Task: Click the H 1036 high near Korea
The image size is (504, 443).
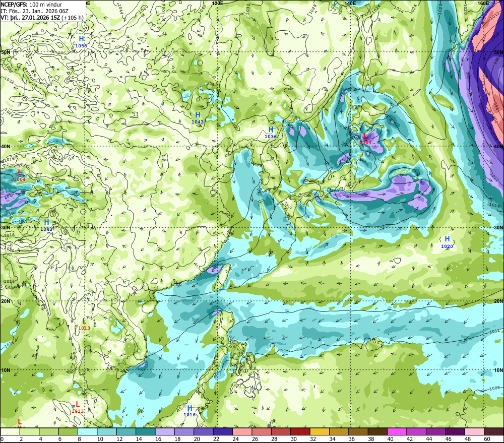Action: (x=271, y=133)
